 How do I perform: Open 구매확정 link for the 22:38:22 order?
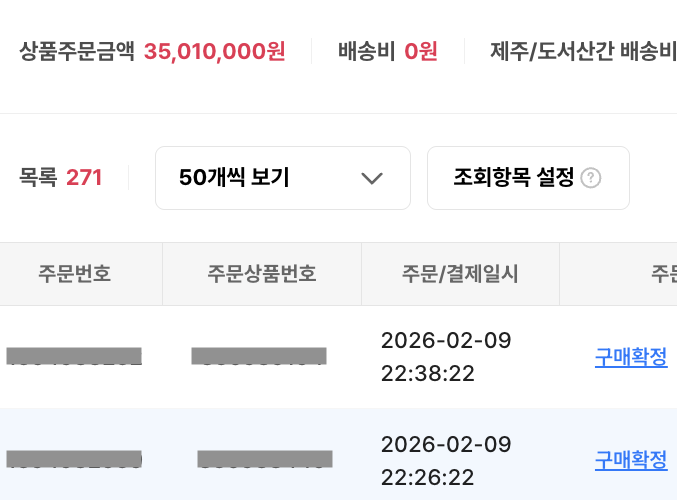click(x=631, y=357)
